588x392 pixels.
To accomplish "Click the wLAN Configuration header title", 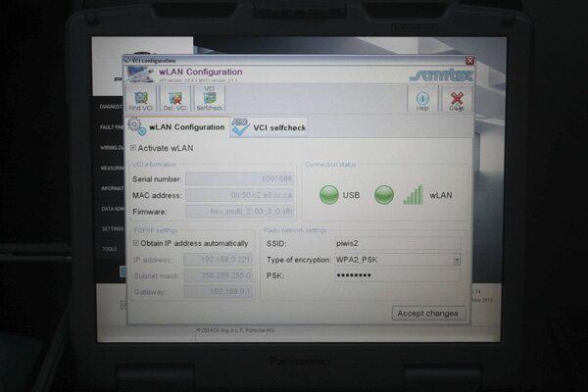I will coord(201,72).
